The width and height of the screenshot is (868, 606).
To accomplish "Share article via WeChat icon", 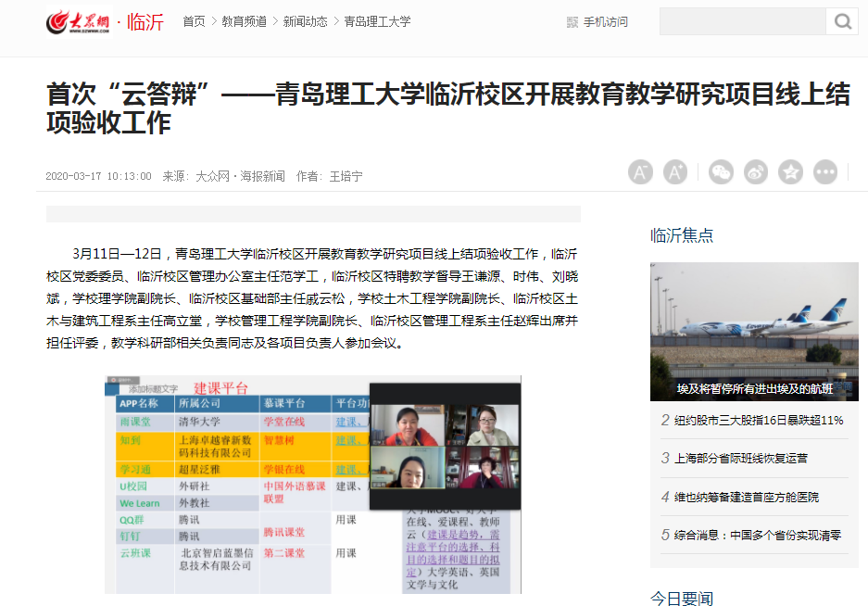I will [721, 172].
